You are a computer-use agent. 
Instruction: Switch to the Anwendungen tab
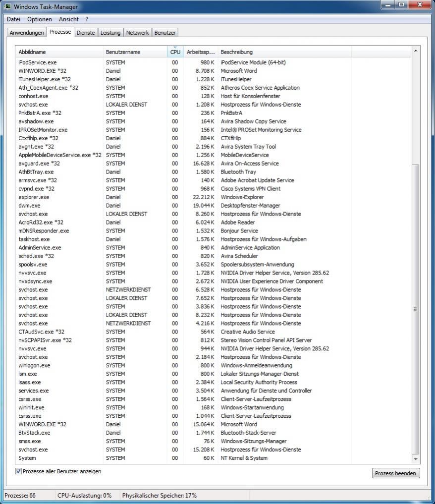click(x=27, y=33)
